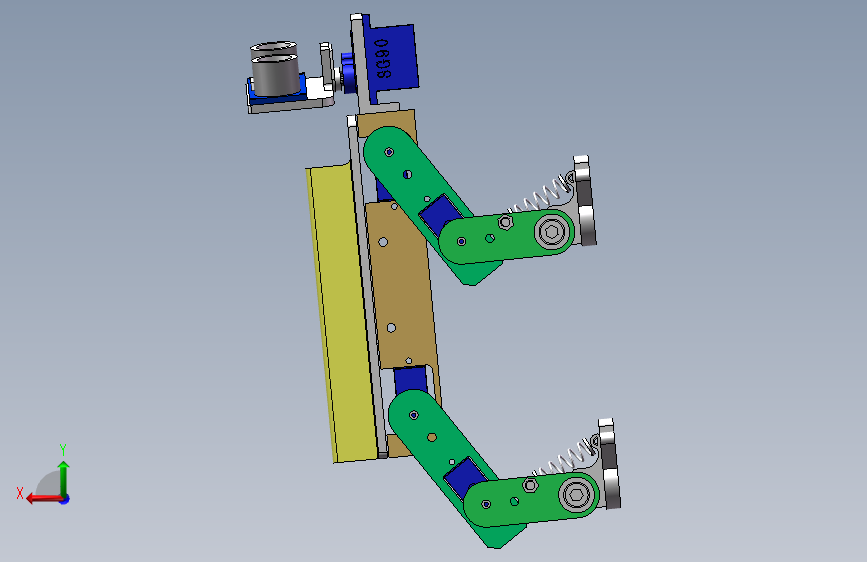The width and height of the screenshot is (867, 562).
Task: Select the lower leg's foot pad
Action: (609, 464)
